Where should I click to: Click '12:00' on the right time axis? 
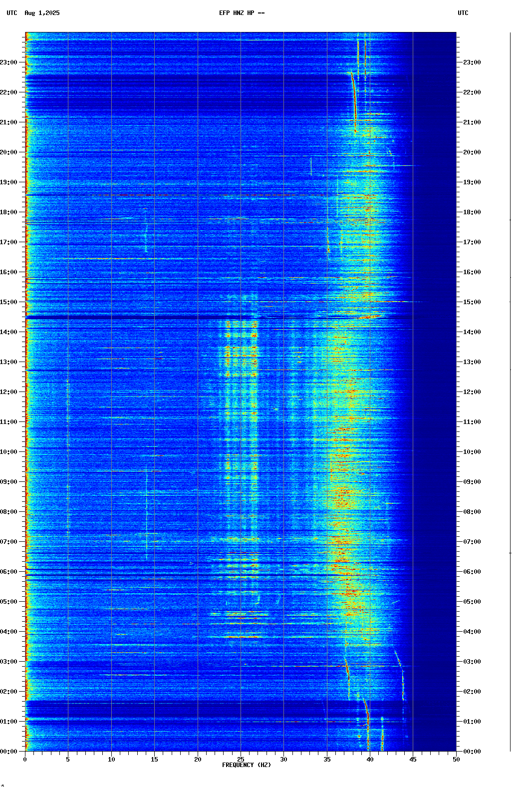tap(472, 392)
